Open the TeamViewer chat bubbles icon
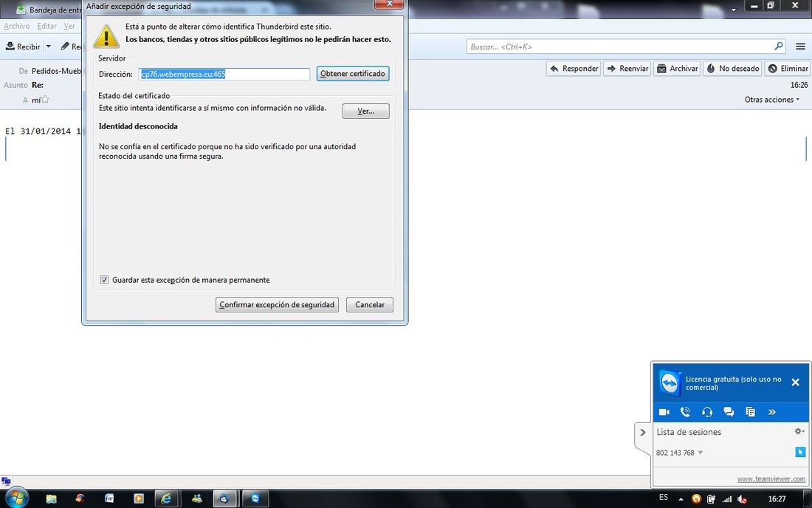The width and height of the screenshot is (812, 508). 729,412
